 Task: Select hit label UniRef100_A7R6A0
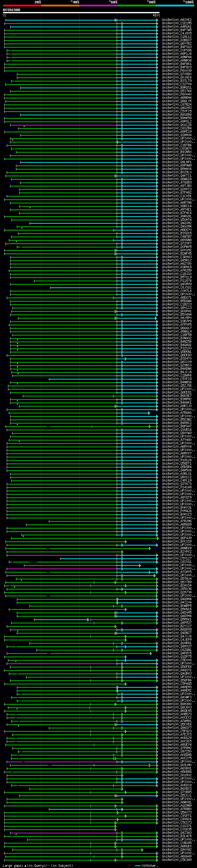click(176, 413)
